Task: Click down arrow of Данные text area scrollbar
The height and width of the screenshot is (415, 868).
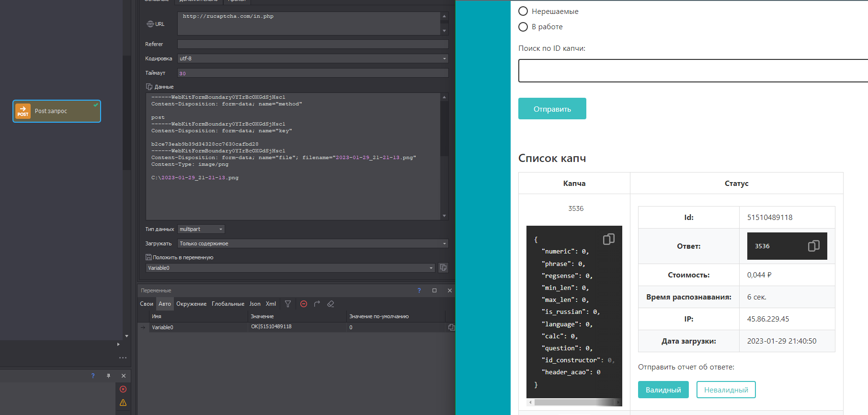Action: (444, 216)
